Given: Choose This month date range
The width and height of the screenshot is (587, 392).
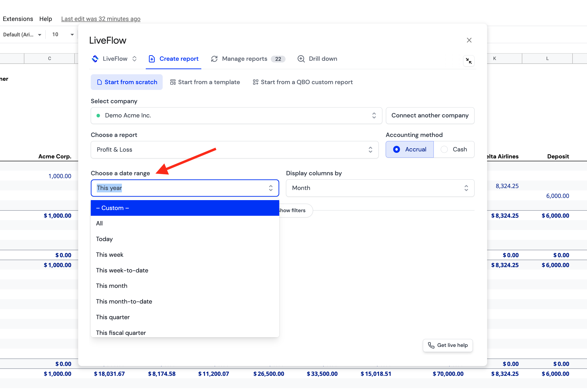Looking at the screenshot, I should [x=185, y=286].
